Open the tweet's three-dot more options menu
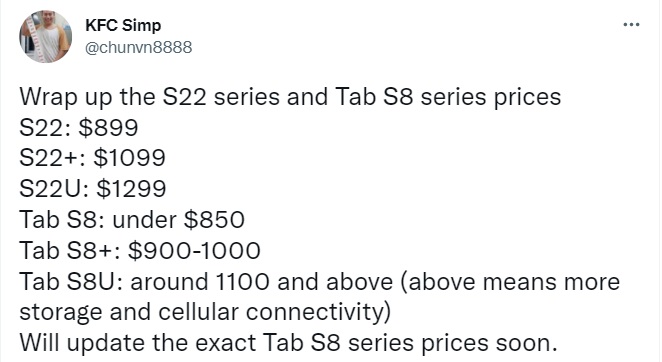Screen dimensions: 662x362 point(632,25)
